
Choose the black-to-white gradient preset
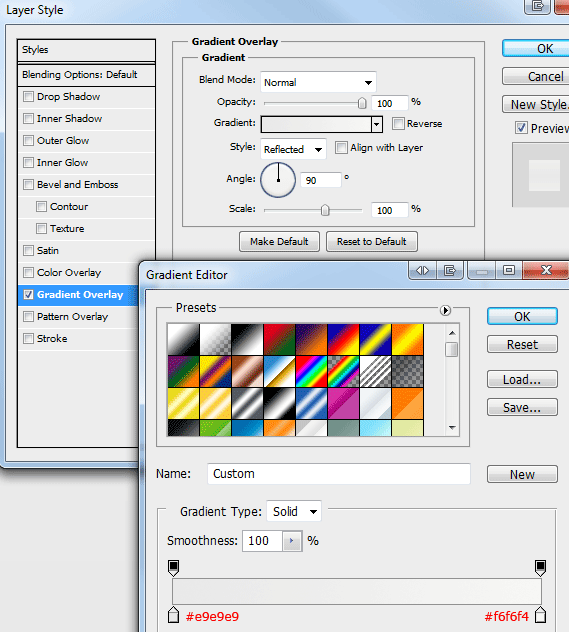pyautogui.click(x=247, y=339)
